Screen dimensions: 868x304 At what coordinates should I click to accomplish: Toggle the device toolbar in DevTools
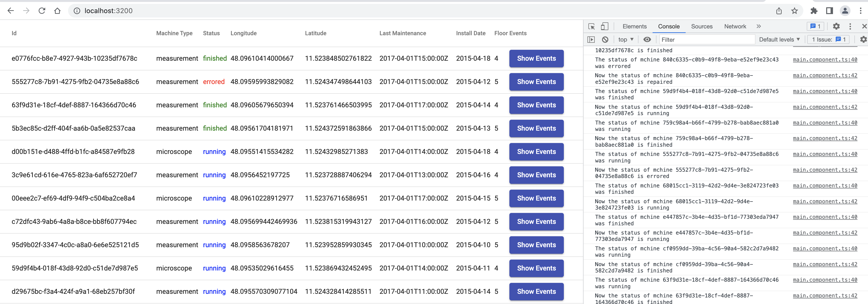[x=604, y=26]
